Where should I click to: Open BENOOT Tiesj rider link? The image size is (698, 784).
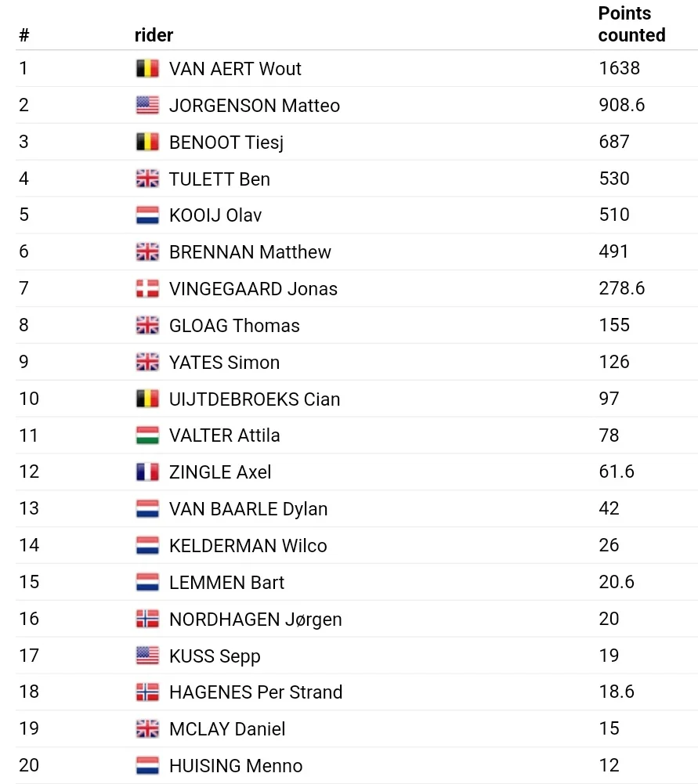(x=226, y=142)
